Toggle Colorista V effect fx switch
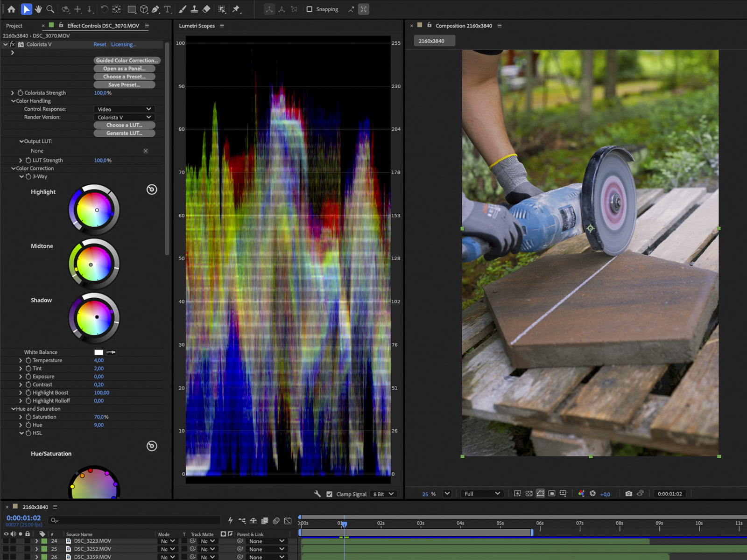The height and width of the screenshot is (560, 747). (13, 44)
